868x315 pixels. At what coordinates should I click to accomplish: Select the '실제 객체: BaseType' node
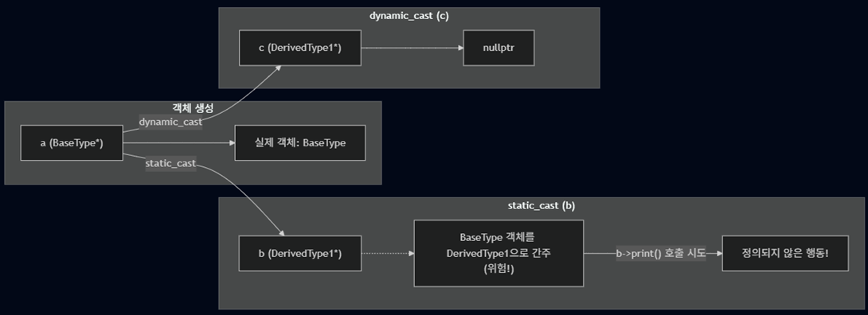click(300, 143)
